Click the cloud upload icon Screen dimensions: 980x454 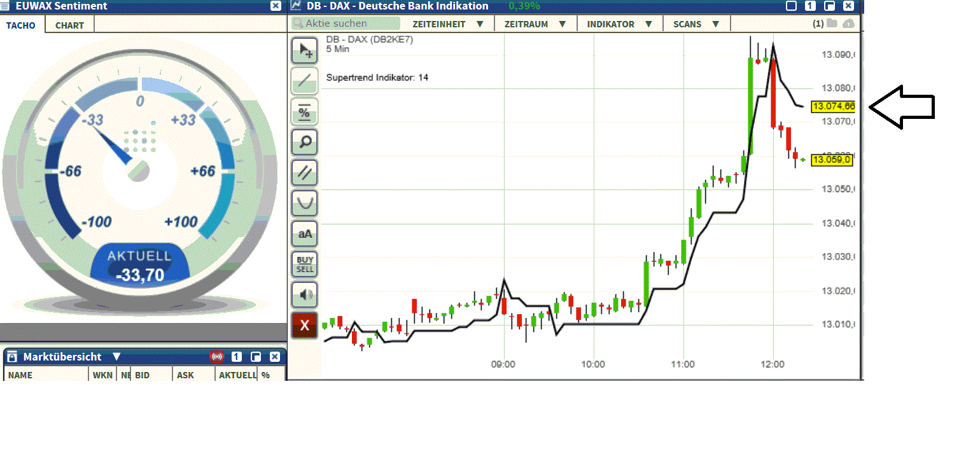(x=849, y=23)
